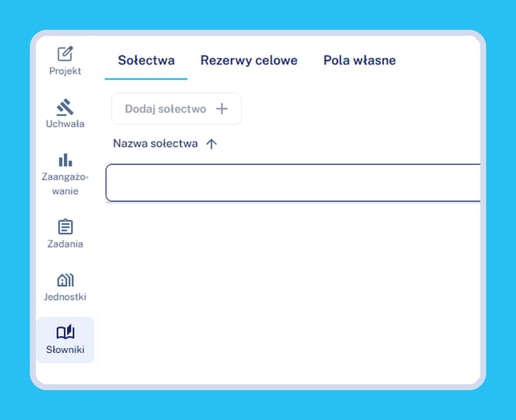Select the Zadania sidebar label
This screenshot has height=420, width=516.
[65, 244]
